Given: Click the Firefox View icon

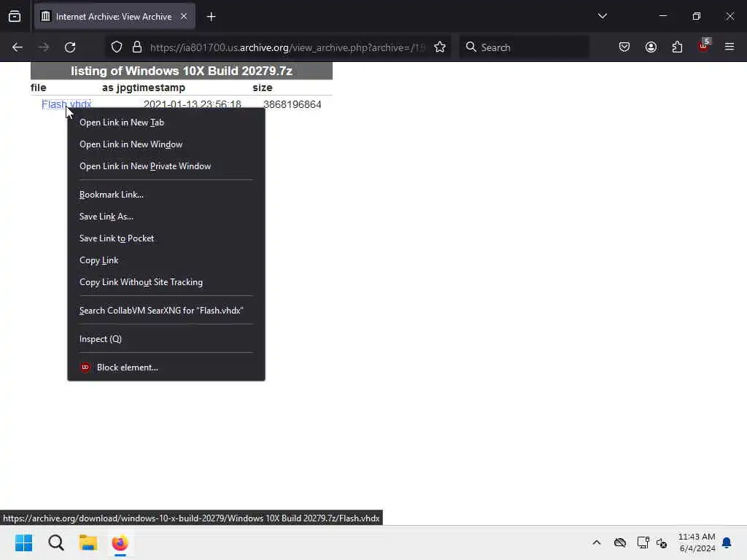Looking at the screenshot, I should [x=15, y=17].
